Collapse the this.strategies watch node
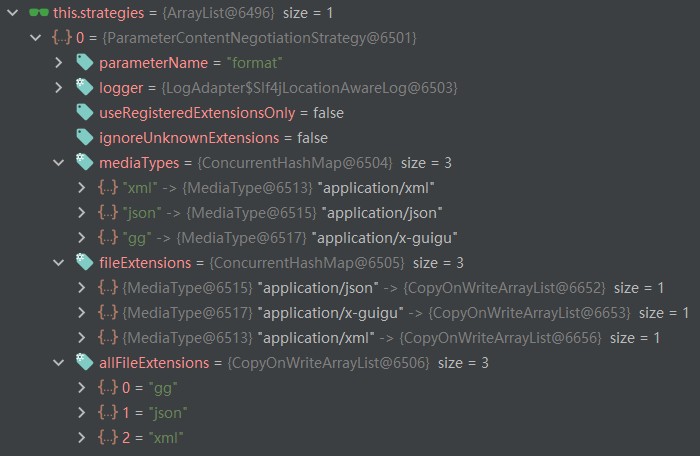 (11, 12)
